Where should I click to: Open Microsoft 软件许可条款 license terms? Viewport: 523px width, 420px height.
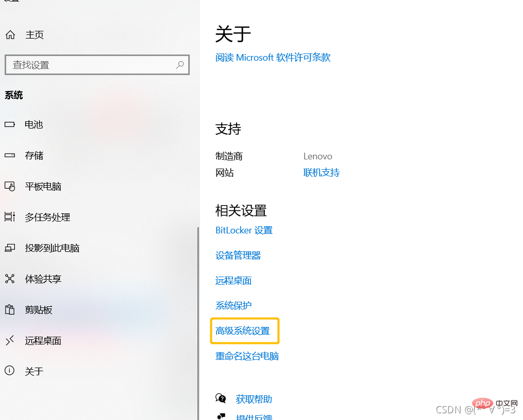[273, 57]
